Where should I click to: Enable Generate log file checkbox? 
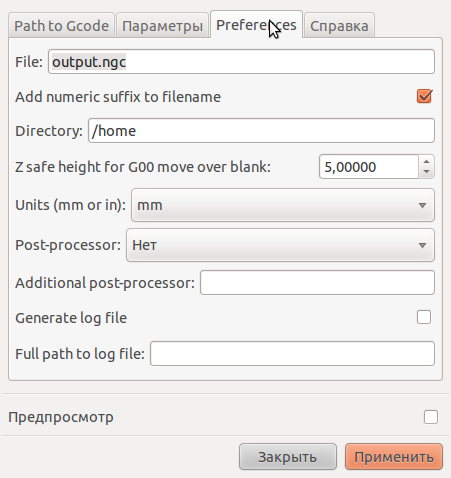tap(424, 317)
